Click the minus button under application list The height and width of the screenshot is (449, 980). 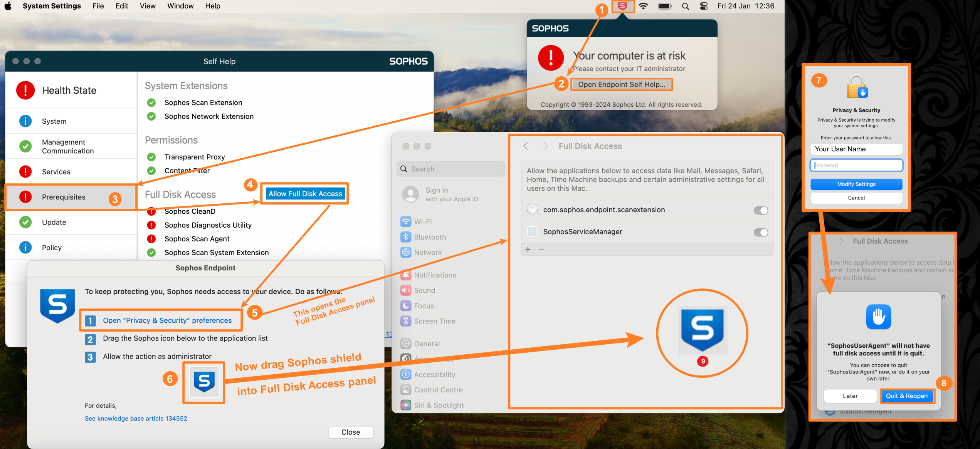pyautogui.click(x=542, y=250)
